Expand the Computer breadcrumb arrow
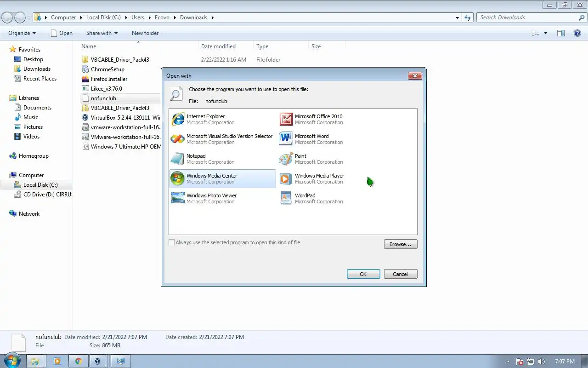588x368 pixels. point(81,17)
